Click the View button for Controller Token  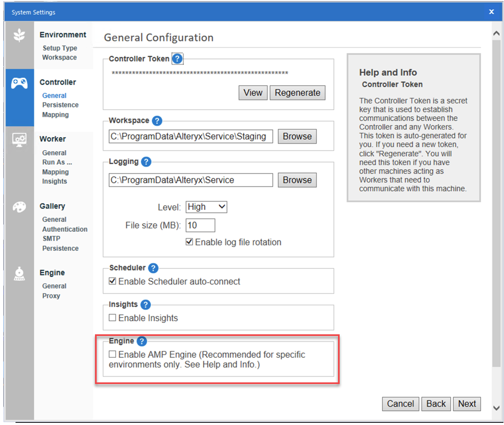click(252, 92)
